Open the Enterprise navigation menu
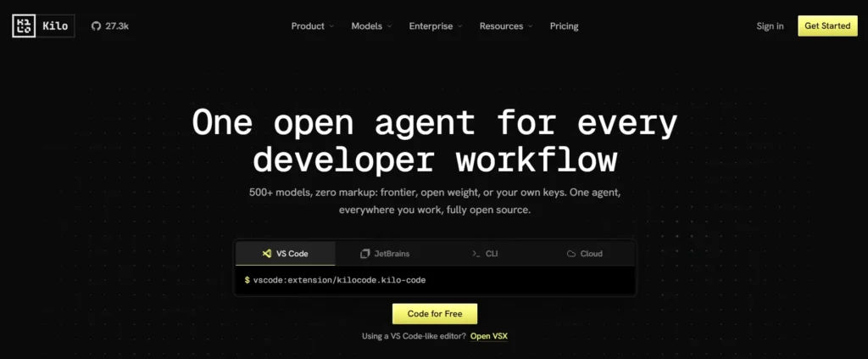Image resolution: width=868 pixels, height=359 pixels. tap(436, 26)
